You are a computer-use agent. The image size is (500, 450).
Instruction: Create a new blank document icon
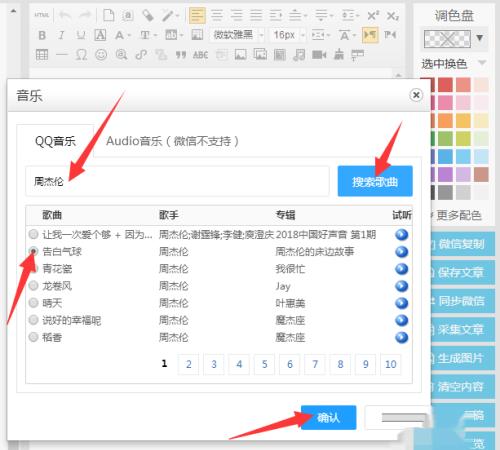pyautogui.click(x=109, y=15)
